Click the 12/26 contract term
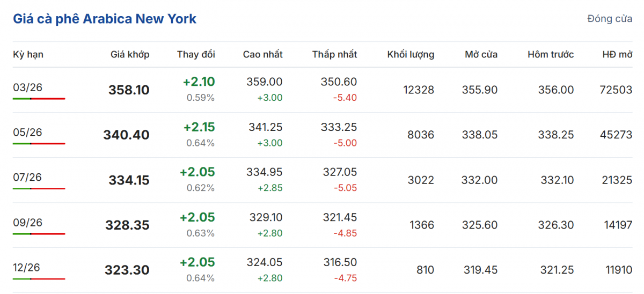Viewport: 644px width, 294px height. [x=27, y=268]
